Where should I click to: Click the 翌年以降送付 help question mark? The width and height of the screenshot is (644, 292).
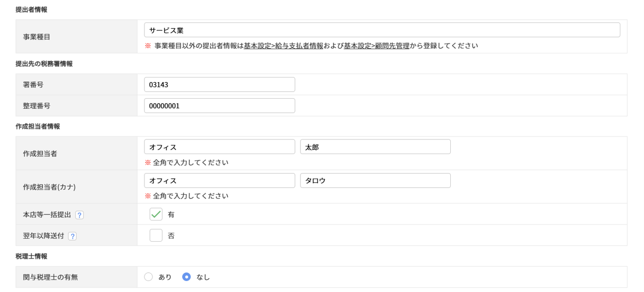coord(72,236)
